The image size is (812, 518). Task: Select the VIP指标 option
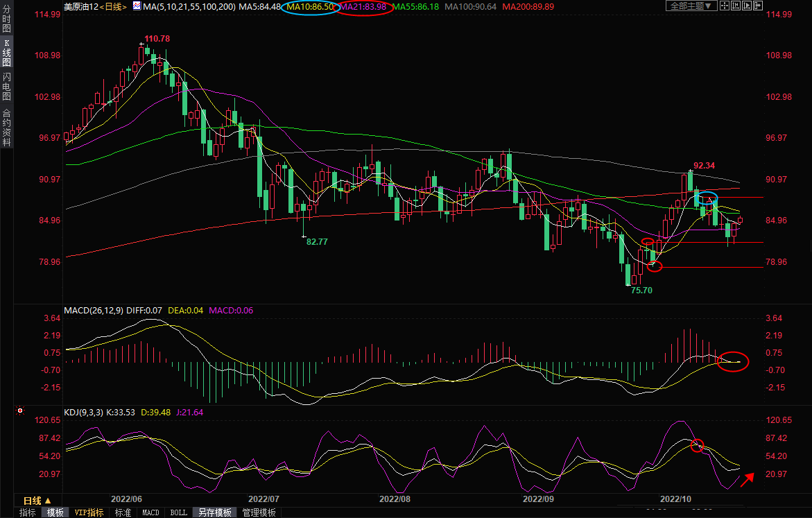89,512
